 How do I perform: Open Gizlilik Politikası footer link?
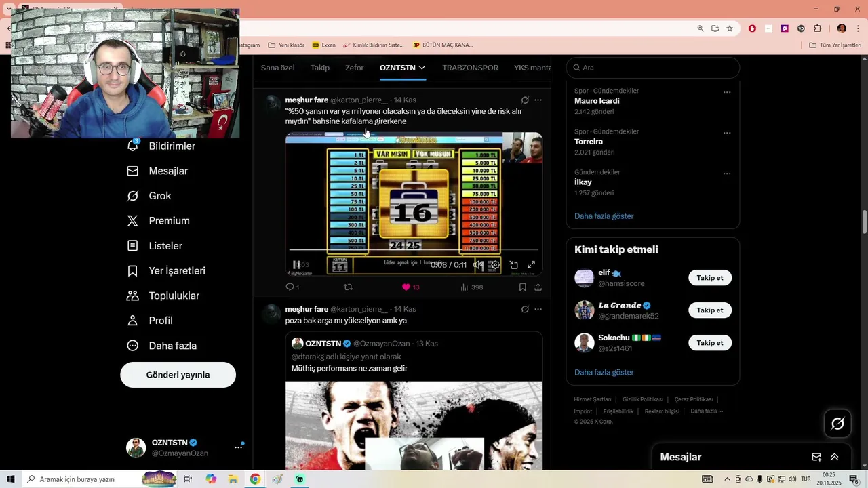[643, 400]
